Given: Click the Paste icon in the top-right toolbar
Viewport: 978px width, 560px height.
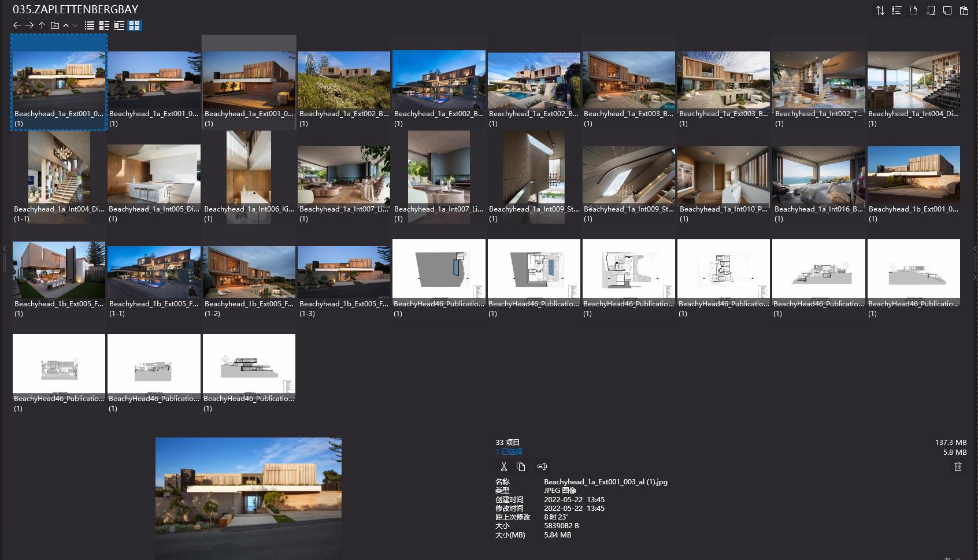Looking at the screenshot, I should point(962,10).
